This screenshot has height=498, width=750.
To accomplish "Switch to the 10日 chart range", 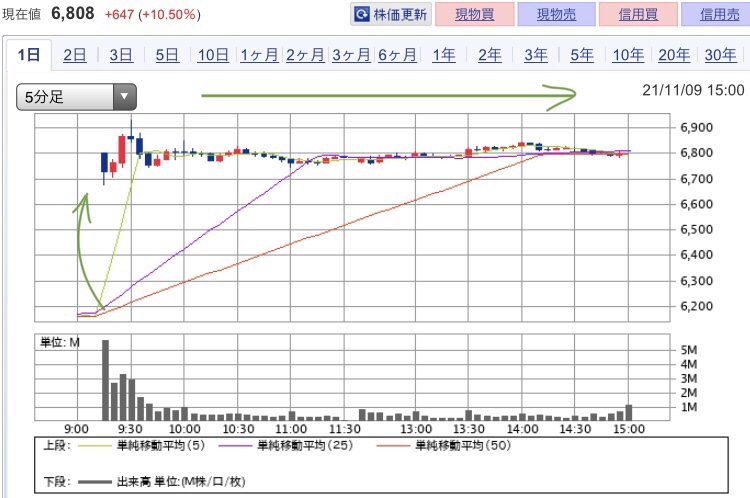I will 213,55.
